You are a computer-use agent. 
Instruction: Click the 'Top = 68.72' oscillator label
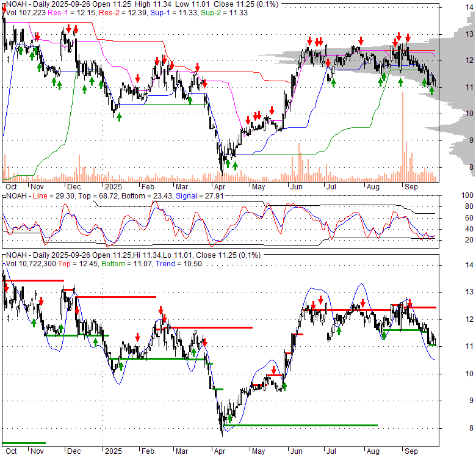98,196
